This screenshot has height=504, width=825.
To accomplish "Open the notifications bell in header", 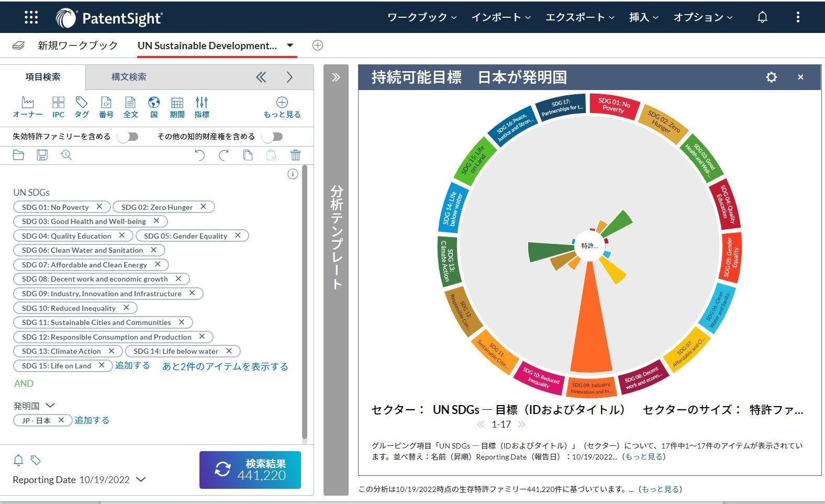I will click(x=762, y=17).
